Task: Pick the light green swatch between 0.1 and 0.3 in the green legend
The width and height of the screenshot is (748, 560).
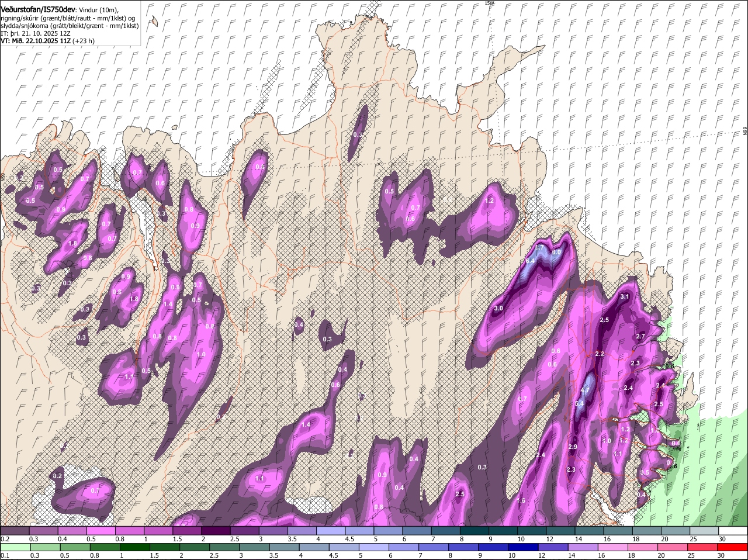Action: pos(16,547)
